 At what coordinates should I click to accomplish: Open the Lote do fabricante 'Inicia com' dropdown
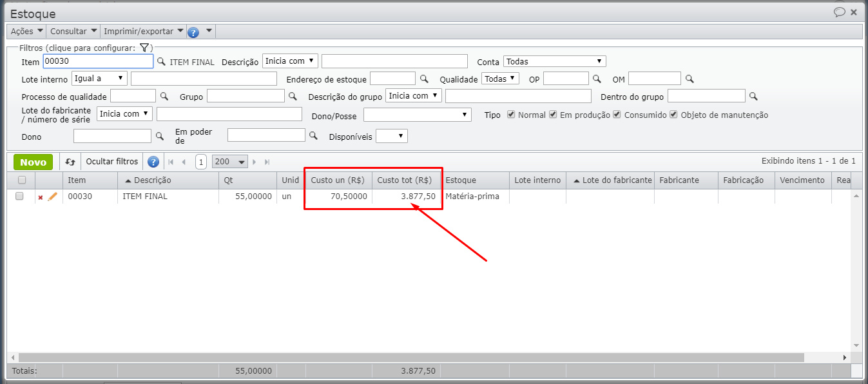pyautogui.click(x=124, y=113)
